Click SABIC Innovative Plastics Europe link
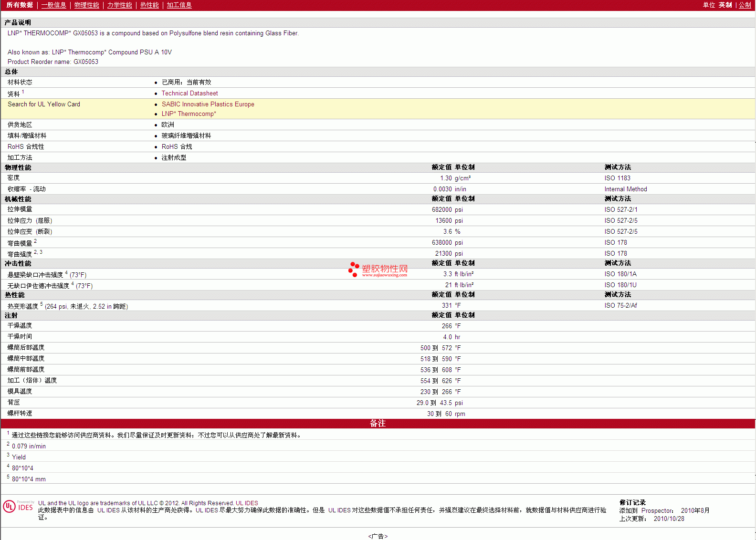 [208, 104]
